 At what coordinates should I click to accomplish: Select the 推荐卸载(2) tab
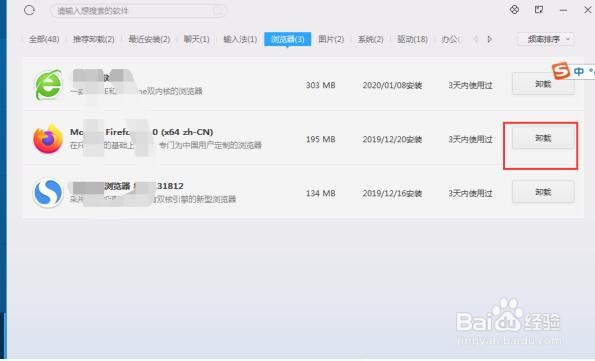click(x=93, y=39)
